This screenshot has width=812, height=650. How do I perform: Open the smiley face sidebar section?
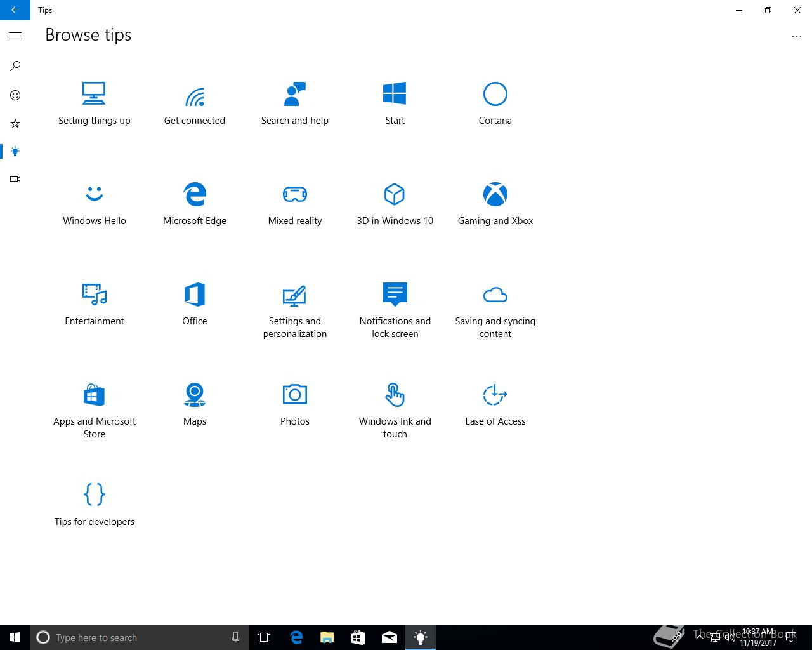point(15,95)
